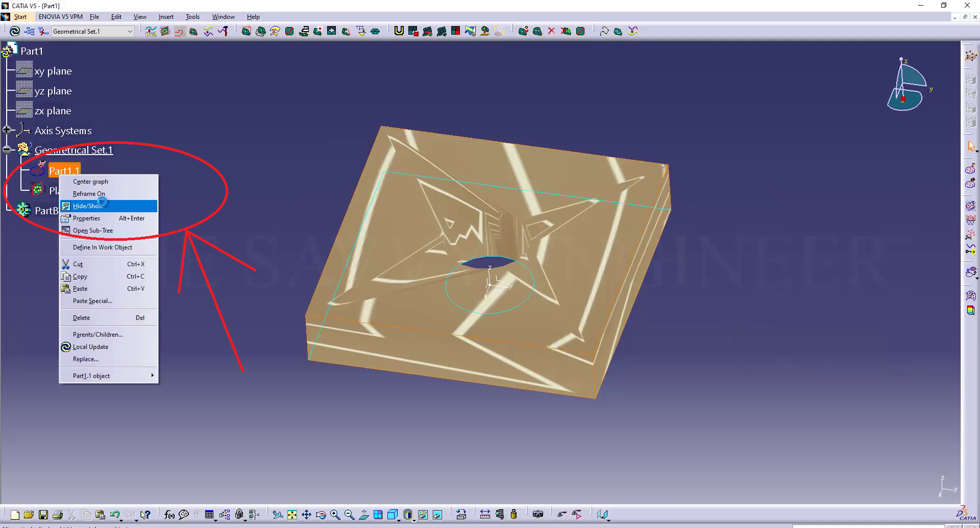Click the Measure Between ruler icon
Image resolution: width=980 pixels, height=528 pixels.
click(485, 515)
